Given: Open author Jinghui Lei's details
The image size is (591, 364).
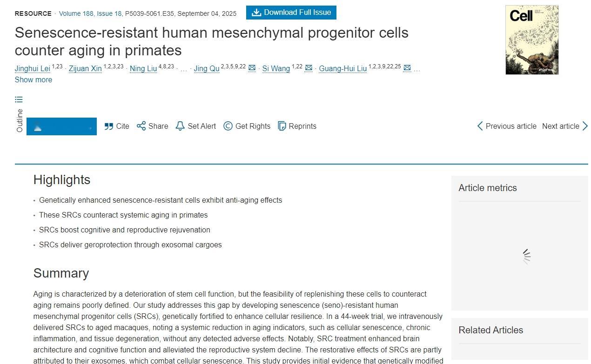Looking at the screenshot, I should tap(33, 69).
